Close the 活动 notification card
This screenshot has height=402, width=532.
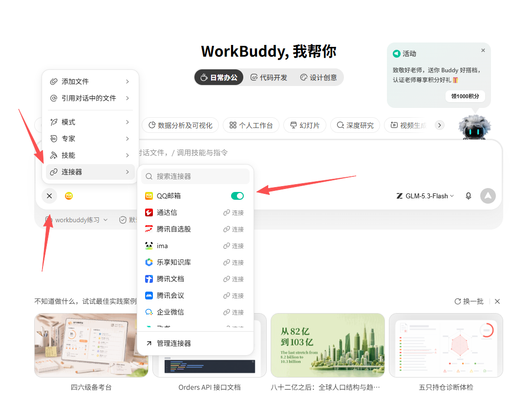point(483,50)
